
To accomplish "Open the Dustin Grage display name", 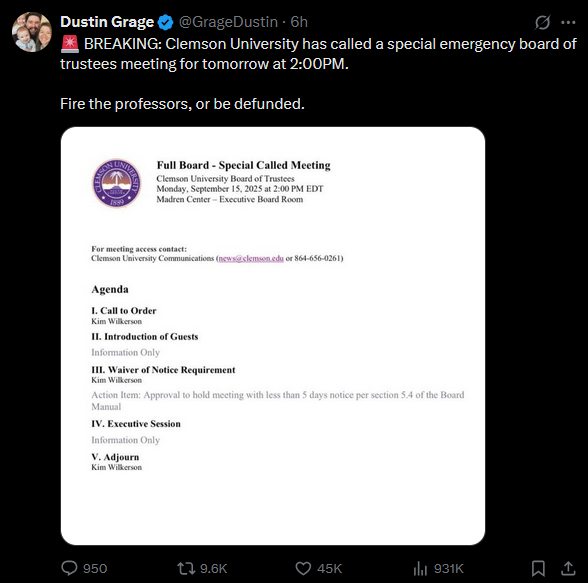I will (x=107, y=22).
